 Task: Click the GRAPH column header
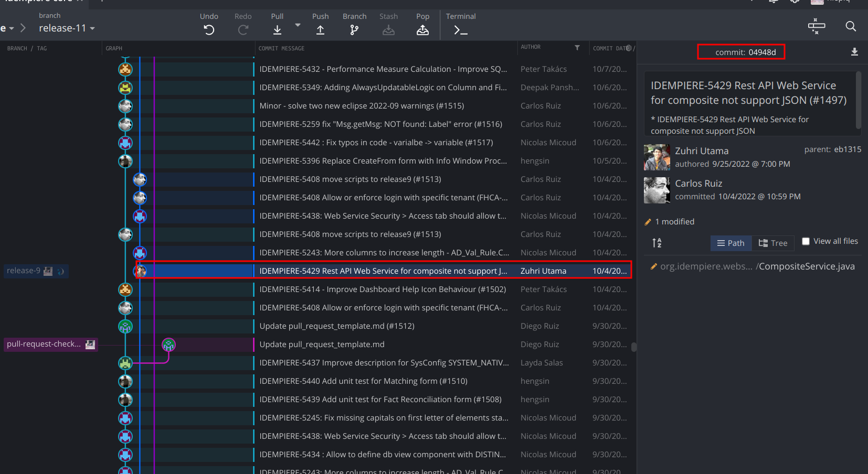[114, 48]
